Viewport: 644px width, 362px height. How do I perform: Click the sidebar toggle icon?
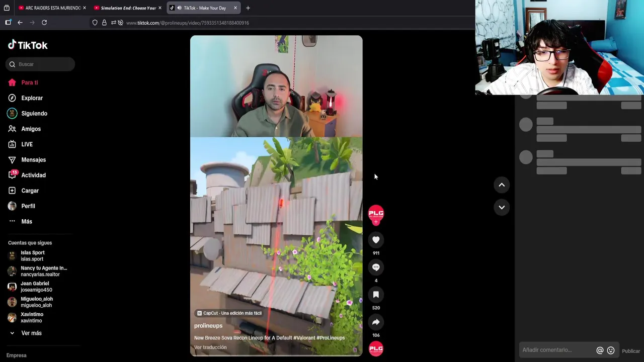point(8,23)
